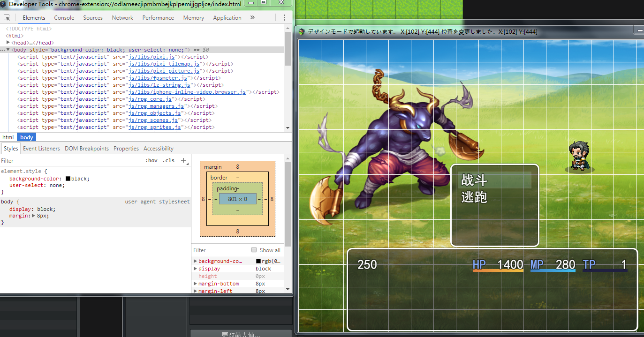Screen dimensions: 644x337
Task: Expand the head element node
Action: (x=8, y=42)
